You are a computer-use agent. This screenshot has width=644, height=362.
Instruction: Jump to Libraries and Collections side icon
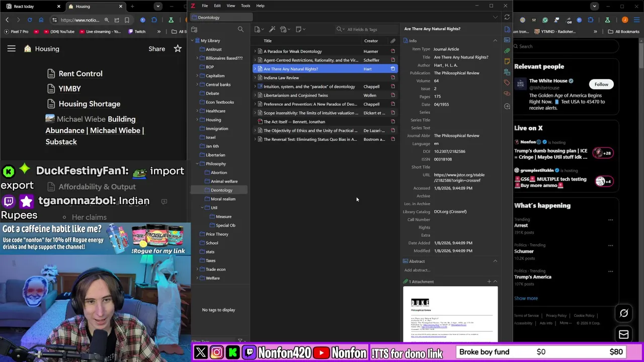[x=507, y=72]
